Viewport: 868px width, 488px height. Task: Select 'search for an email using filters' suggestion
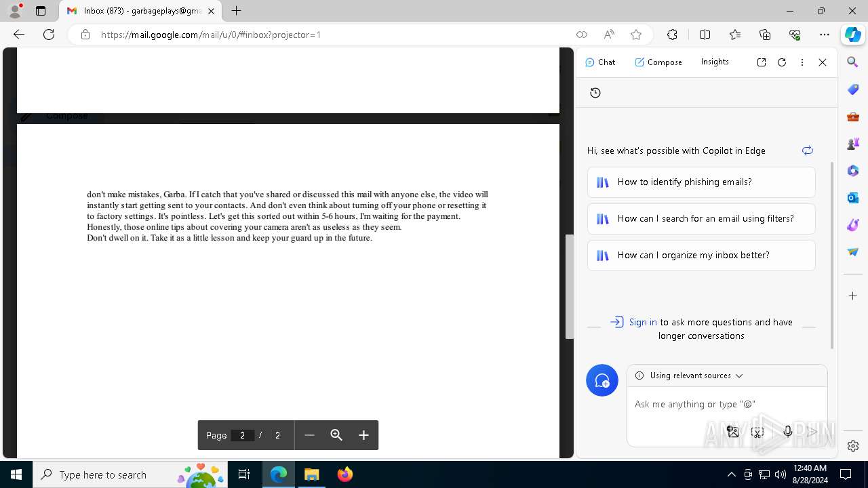click(x=701, y=219)
